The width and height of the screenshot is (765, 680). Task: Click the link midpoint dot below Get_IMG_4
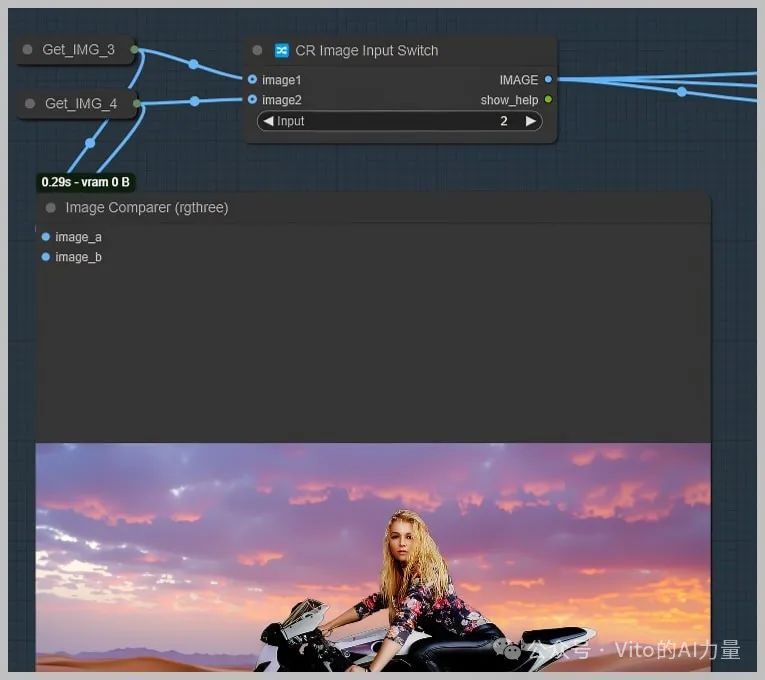coord(90,143)
